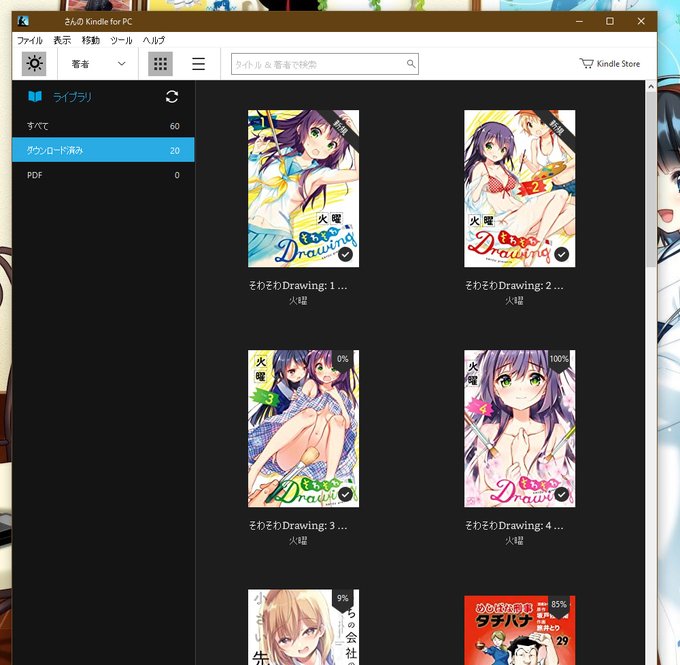The height and width of the screenshot is (665, 680).
Task: Toggle the brightness theme icon
Action: coord(34,64)
